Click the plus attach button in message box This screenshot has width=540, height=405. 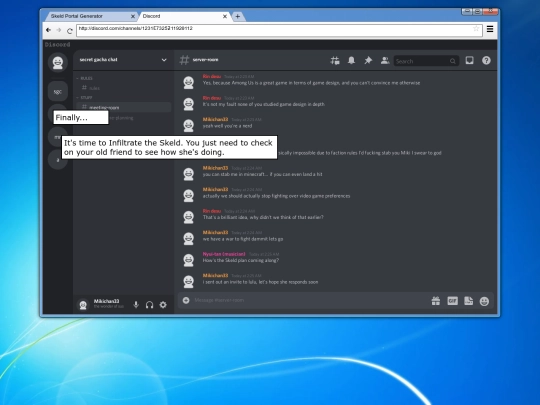tap(186, 300)
